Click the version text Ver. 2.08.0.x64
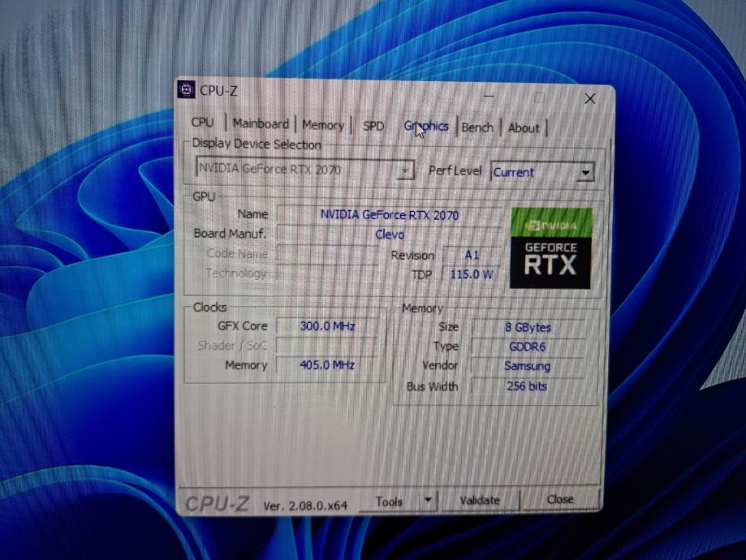Screen dimensions: 746x560 tap(305, 506)
